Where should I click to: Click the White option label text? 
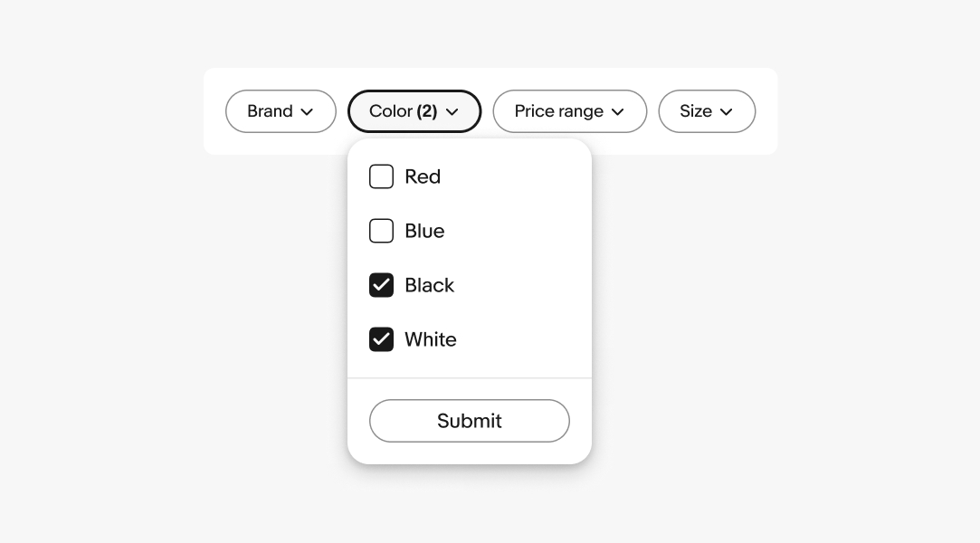point(430,339)
